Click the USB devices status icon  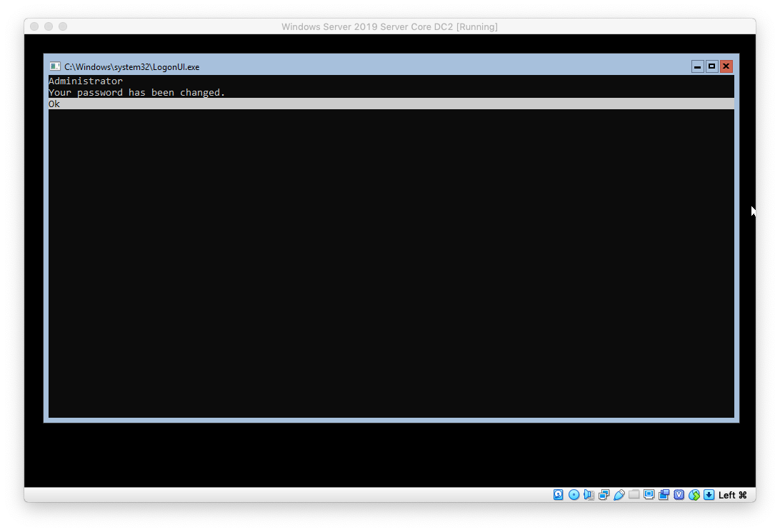coord(619,495)
